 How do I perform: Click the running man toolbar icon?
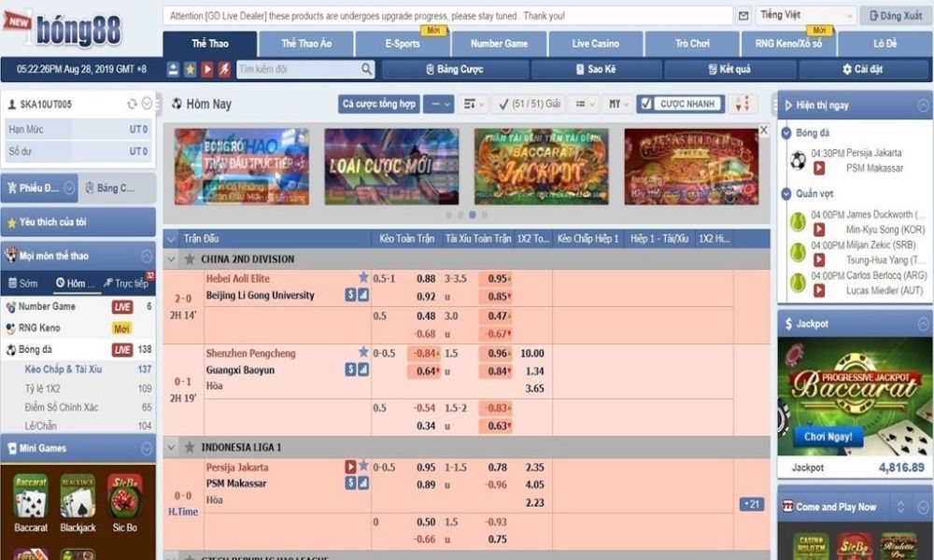pos(224,70)
